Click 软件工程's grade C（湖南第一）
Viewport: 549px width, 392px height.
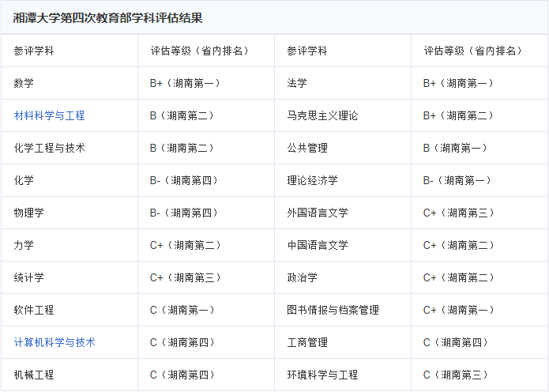[x=182, y=310]
